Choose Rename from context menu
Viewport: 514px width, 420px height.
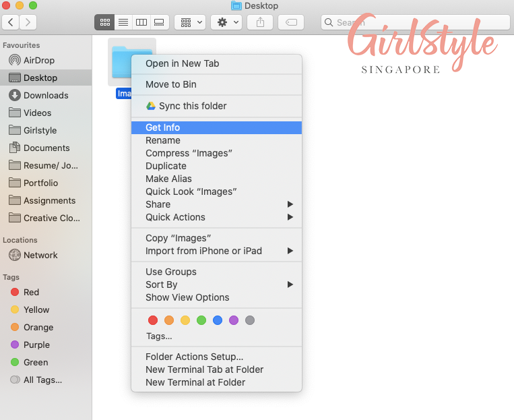click(x=216, y=140)
